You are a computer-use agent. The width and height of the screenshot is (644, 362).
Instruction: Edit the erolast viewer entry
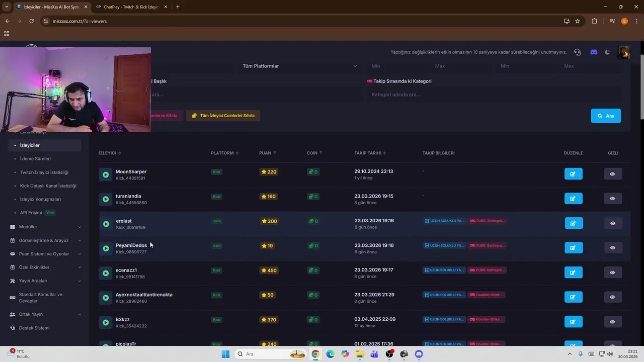click(573, 223)
